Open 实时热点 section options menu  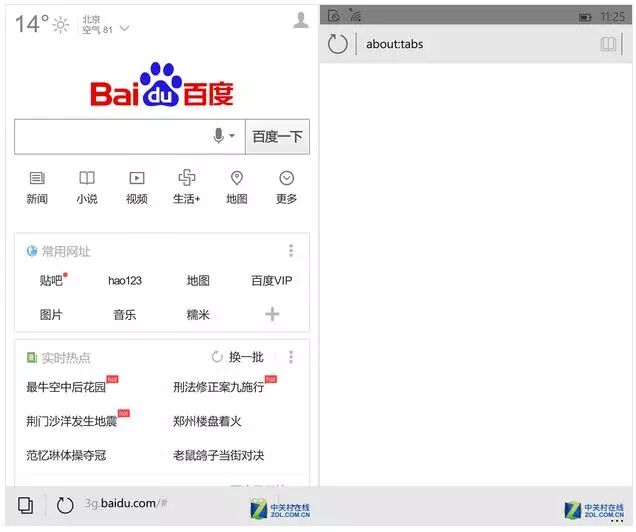(x=291, y=357)
